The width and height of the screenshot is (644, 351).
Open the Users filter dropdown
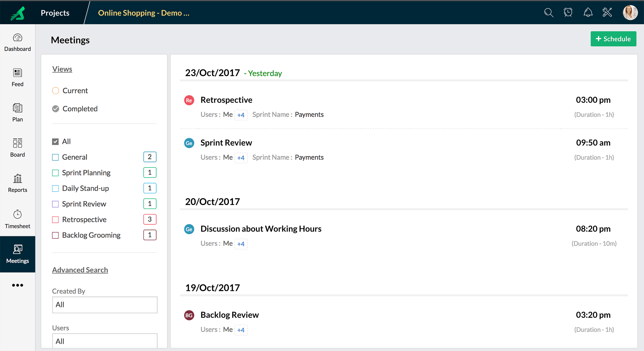[105, 341]
